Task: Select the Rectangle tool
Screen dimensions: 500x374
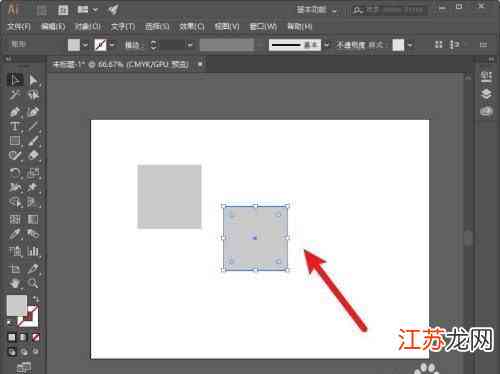Action: (15, 141)
